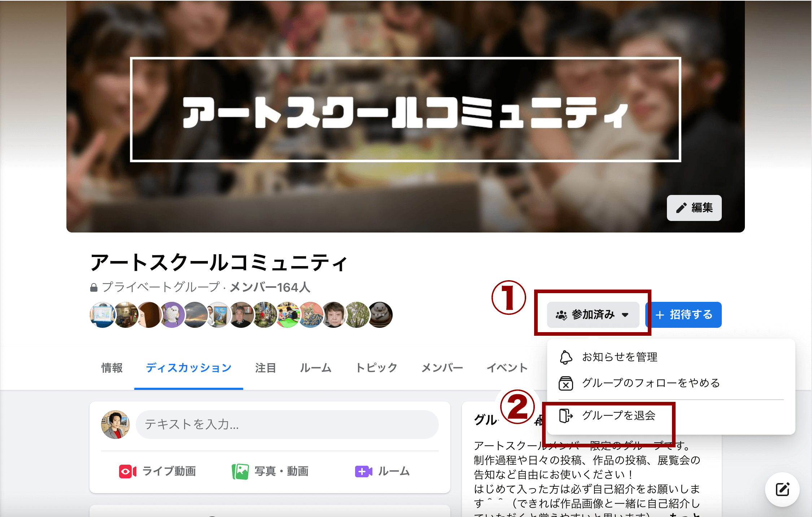Open the 参加済み dropdown button
This screenshot has height=517, width=812.
click(x=593, y=314)
